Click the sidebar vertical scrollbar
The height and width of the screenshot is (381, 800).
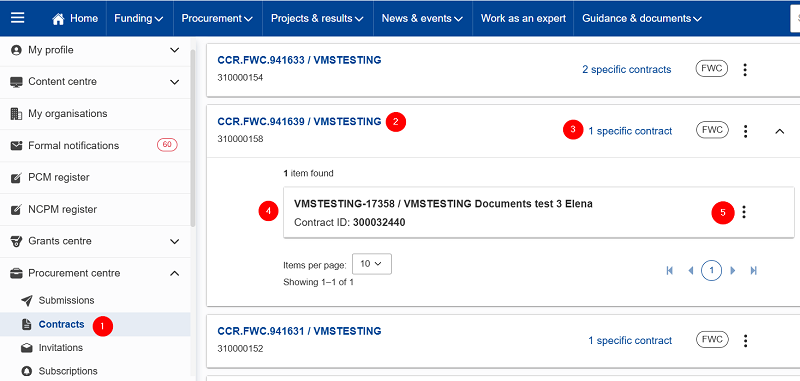click(193, 138)
